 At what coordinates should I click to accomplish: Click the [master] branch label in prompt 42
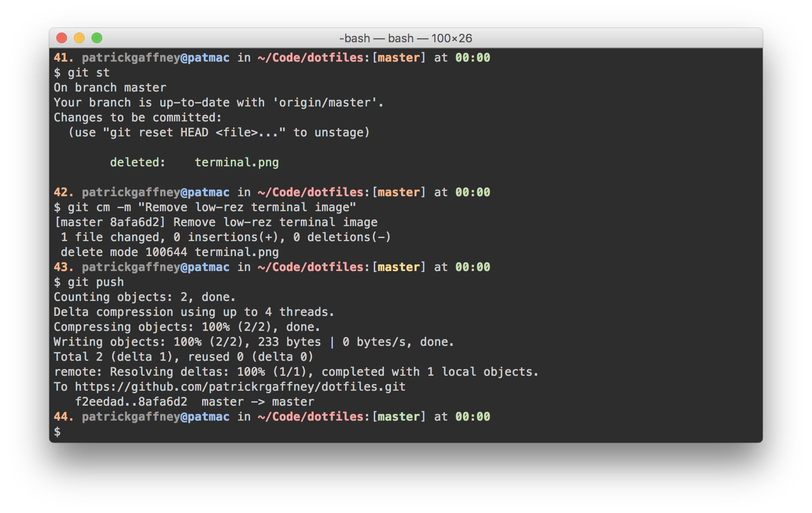point(399,192)
